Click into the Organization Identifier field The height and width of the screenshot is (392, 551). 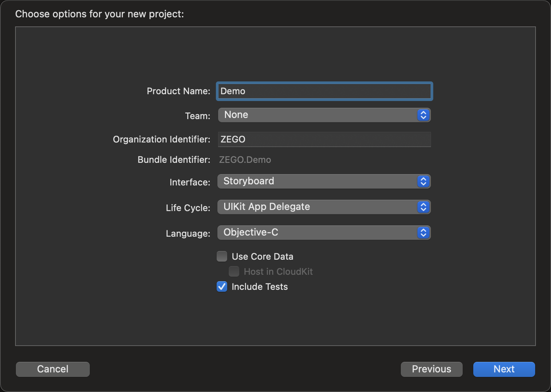pos(325,139)
